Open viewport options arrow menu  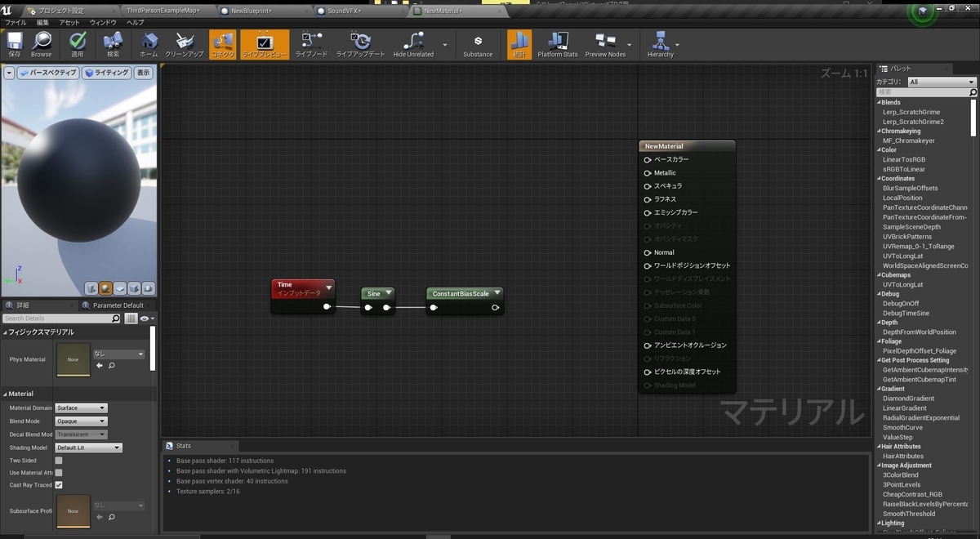pos(10,73)
